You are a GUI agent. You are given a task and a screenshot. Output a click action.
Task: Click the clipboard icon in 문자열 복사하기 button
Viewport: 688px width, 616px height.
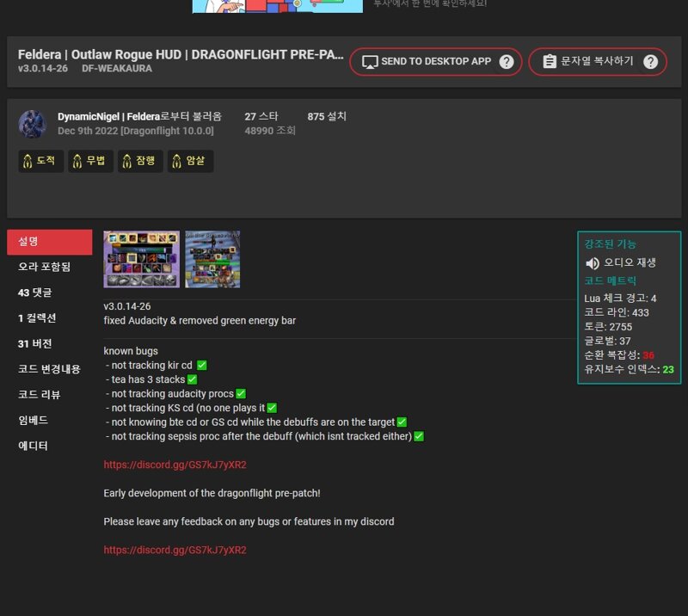click(550, 61)
